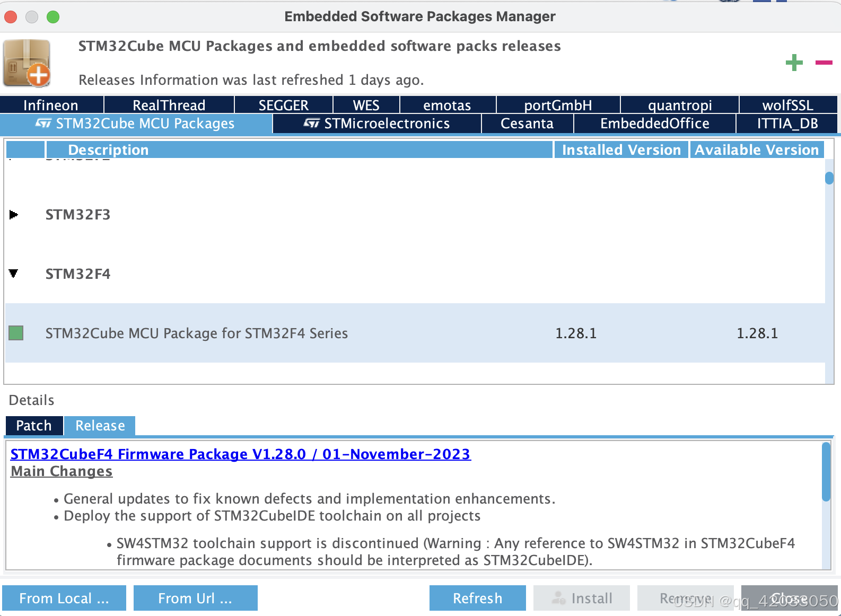The height and width of the screenshot is (616, 841).
Task: Open the SEGGER tab
Action: 283,105
